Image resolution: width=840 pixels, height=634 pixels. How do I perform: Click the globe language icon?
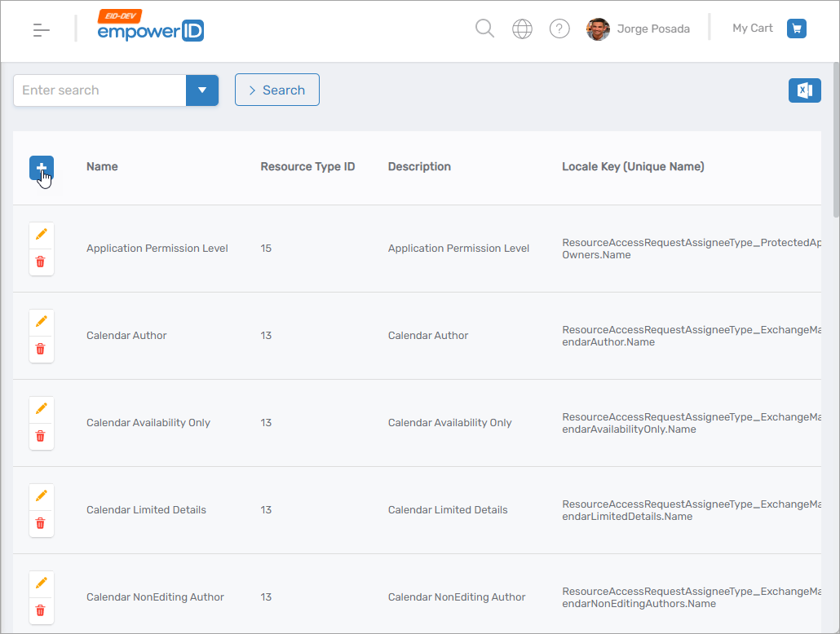522,29
